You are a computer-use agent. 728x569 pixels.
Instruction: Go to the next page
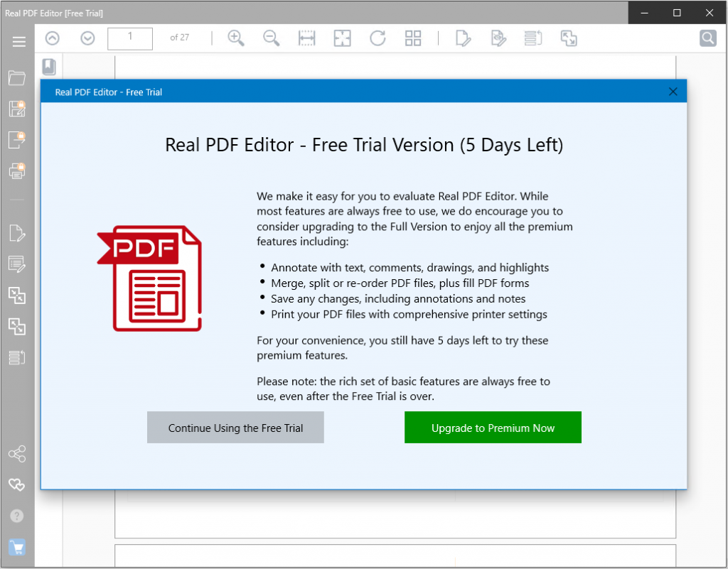click(x=87, y=38)
